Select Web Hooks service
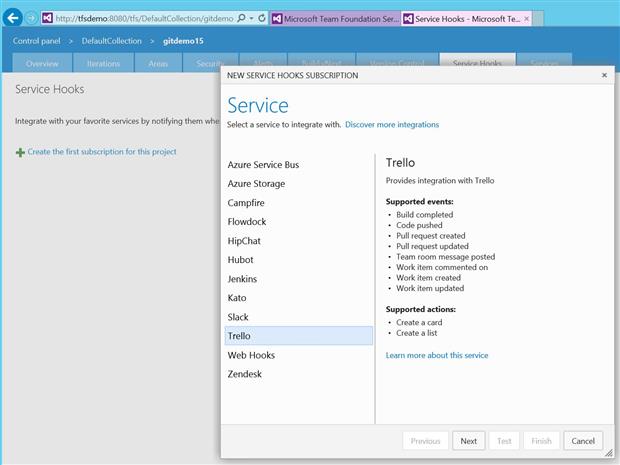Screen dimensions: 620x465 pyautogui.click(x=299, y=355)
